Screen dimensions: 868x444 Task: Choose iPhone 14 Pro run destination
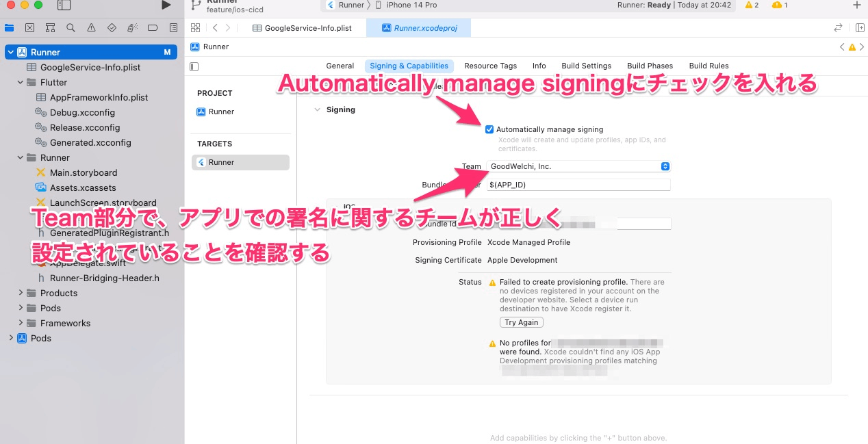407,5
